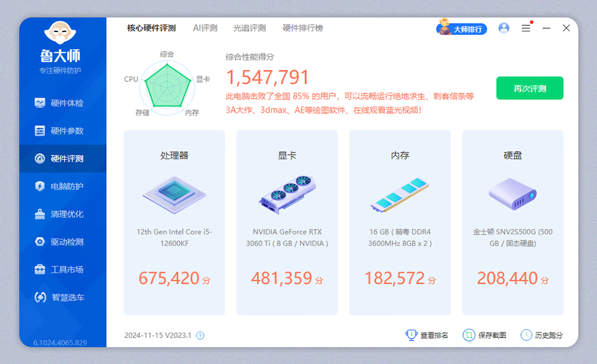Open the hamburger main menu
This screenshot has height=364, width=597.
526,28
